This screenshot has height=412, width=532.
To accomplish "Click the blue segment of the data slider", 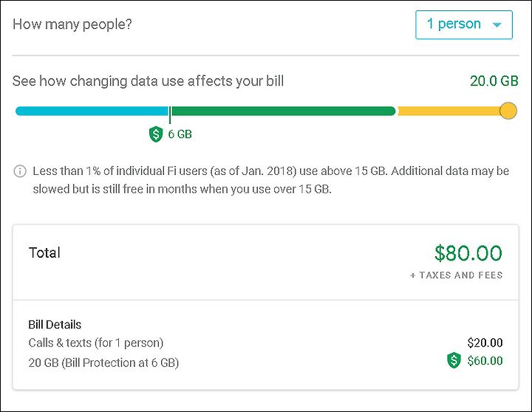I will pos(92,111).
